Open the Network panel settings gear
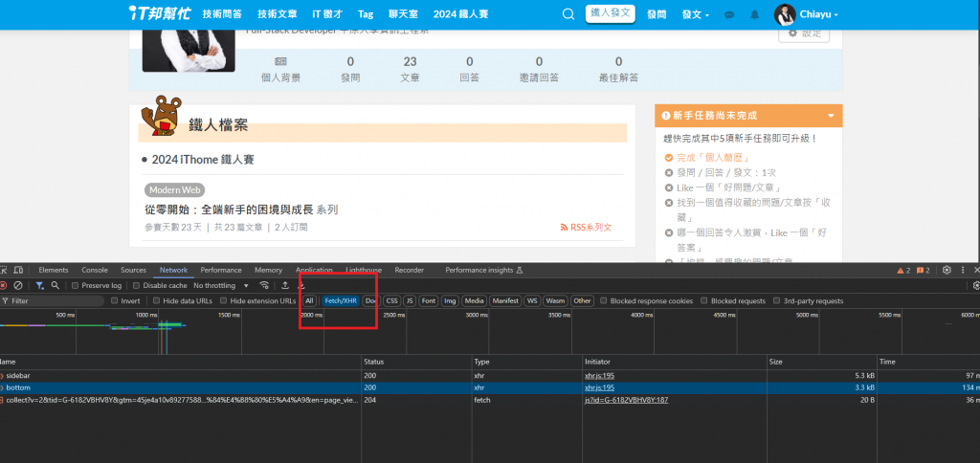Image resolution: width=980 pixels, height=463 pixels. tap(976, 285)
